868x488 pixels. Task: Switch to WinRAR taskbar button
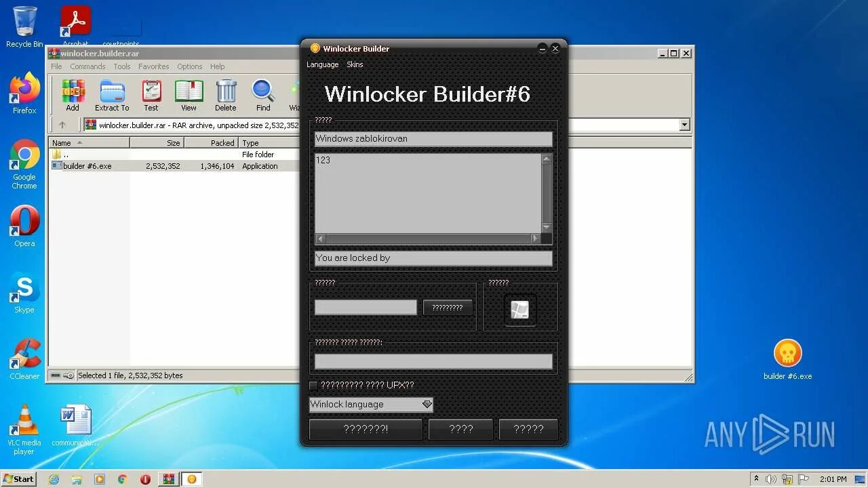click(x=168, y=479)
